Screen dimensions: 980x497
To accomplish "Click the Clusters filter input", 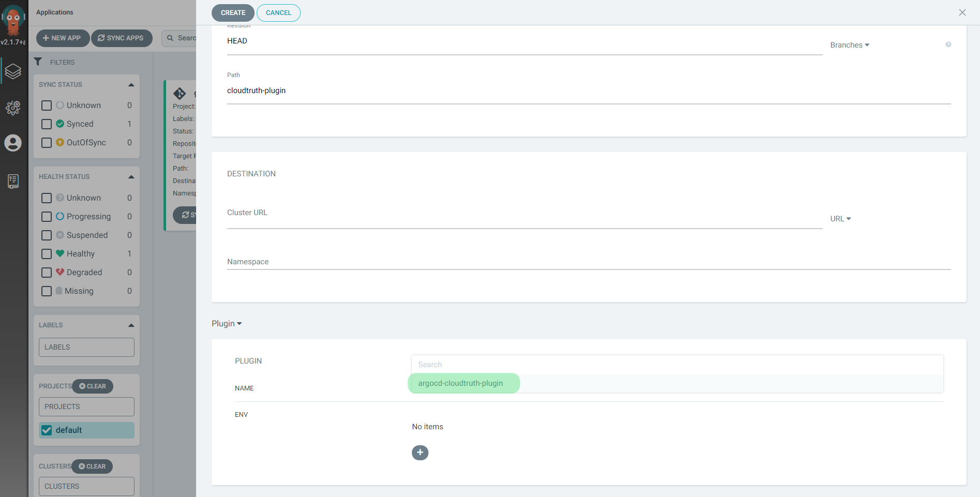I will coord(86,487).
